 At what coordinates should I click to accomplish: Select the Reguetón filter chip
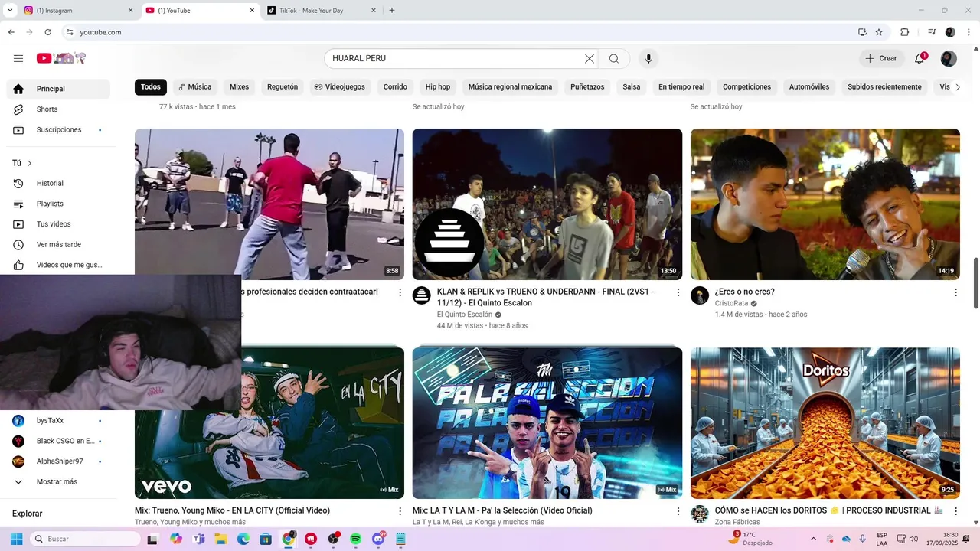coord(283,87)
